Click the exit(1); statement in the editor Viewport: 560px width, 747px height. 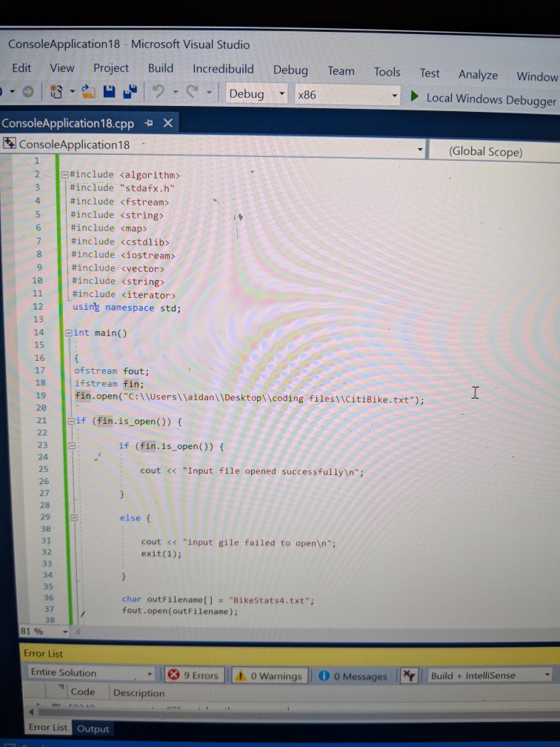click(x=161, y=554)
